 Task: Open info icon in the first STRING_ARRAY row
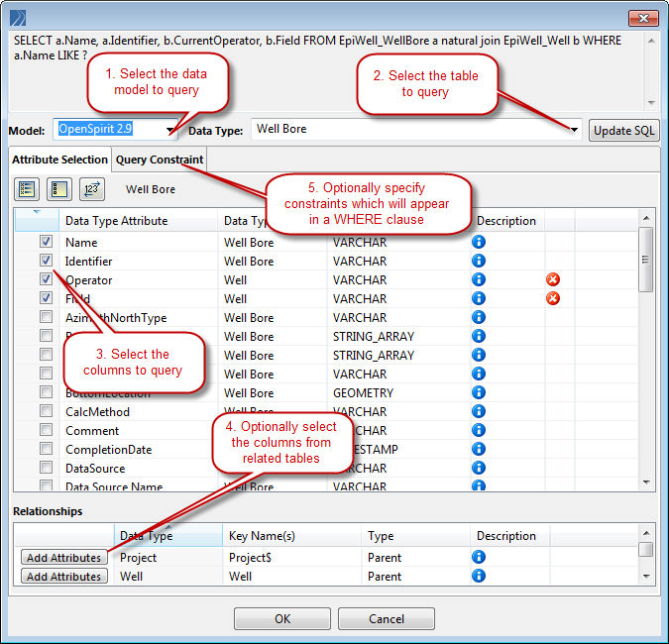pyautogui.click(x=479, y=336)
